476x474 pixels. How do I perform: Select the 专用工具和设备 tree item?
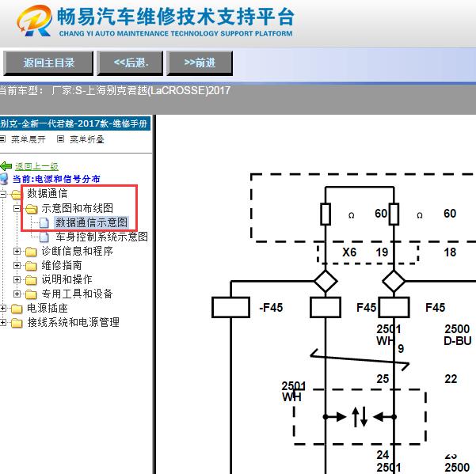77,294
